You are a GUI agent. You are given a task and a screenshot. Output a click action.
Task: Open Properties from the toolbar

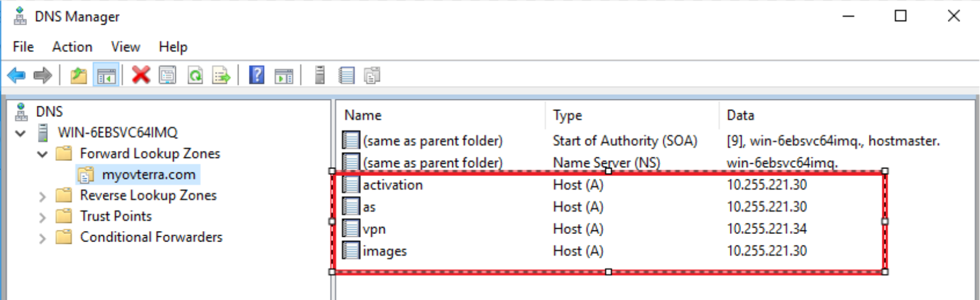coord(168,75)
